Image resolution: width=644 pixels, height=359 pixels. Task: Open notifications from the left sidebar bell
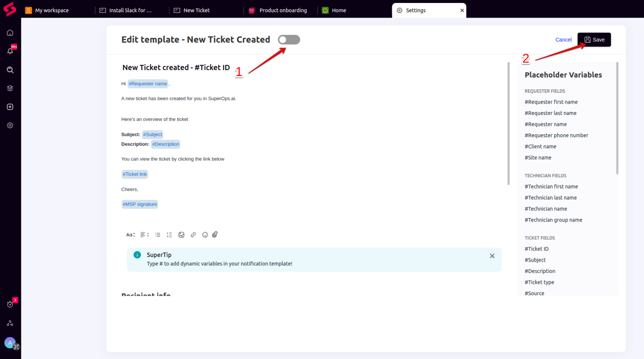click(x=10, y=51)
